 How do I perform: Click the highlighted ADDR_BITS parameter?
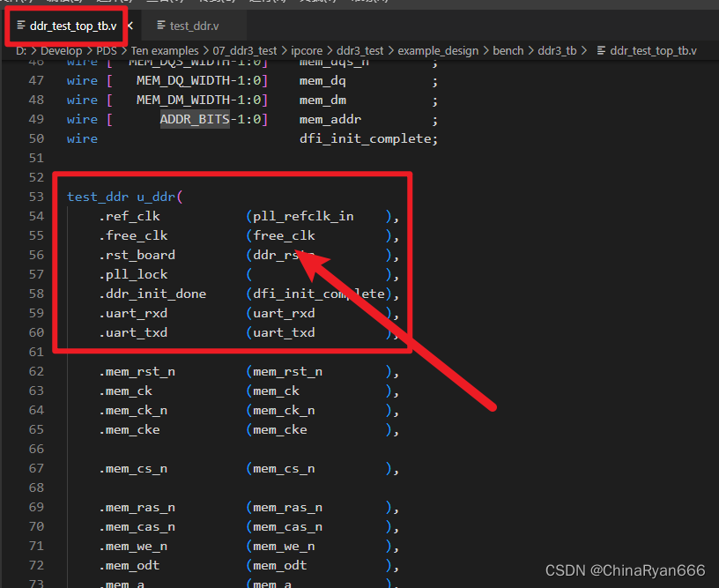coord(195,119)
